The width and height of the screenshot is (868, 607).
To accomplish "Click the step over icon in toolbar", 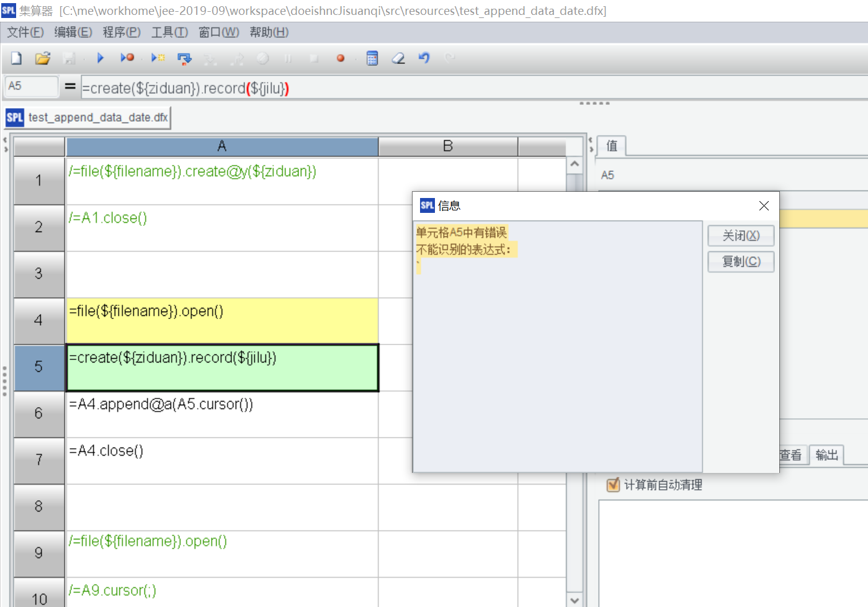I will pyautogui.click(x=184, y=59).
